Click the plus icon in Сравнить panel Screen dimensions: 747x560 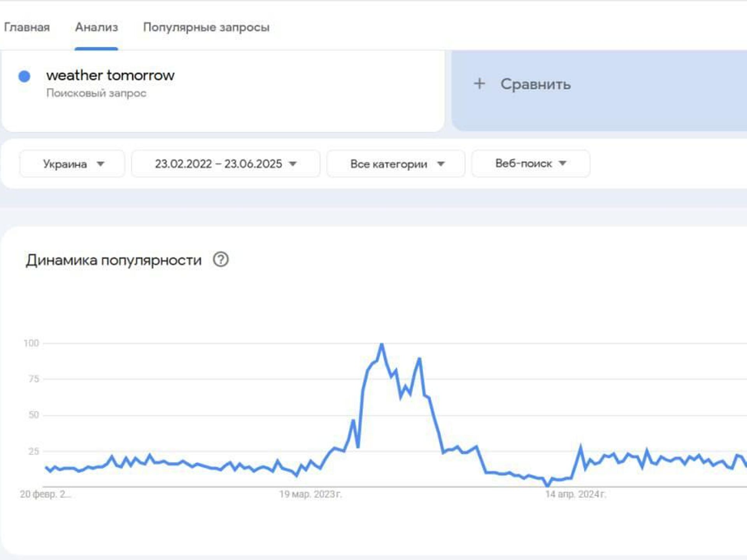pyautogui.click(x=479, y=84)
